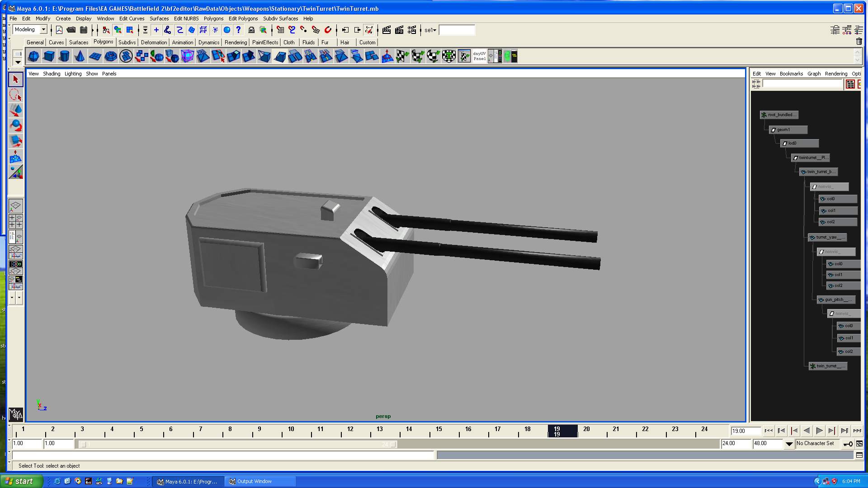Click the MEL command line input
Image resolution: width=868 pixels, height=488 pixels.
pos(223,455)
